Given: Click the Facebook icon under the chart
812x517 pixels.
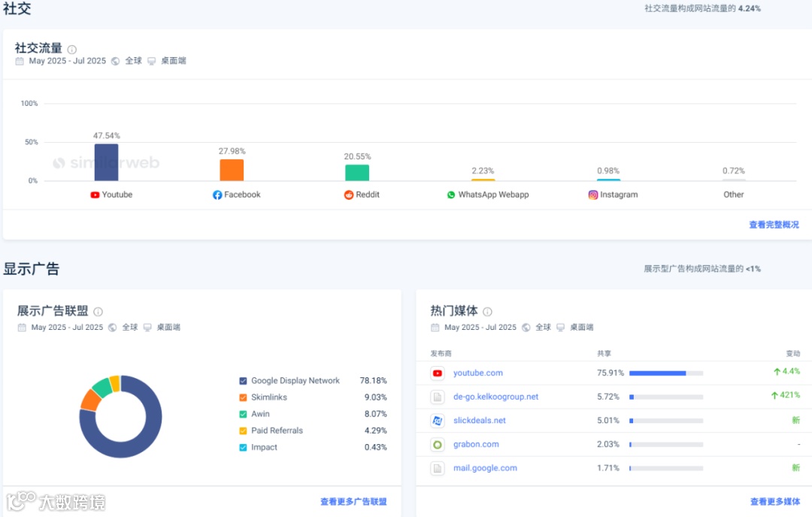Looking at the screenshot, I should (x=217, y=195).
